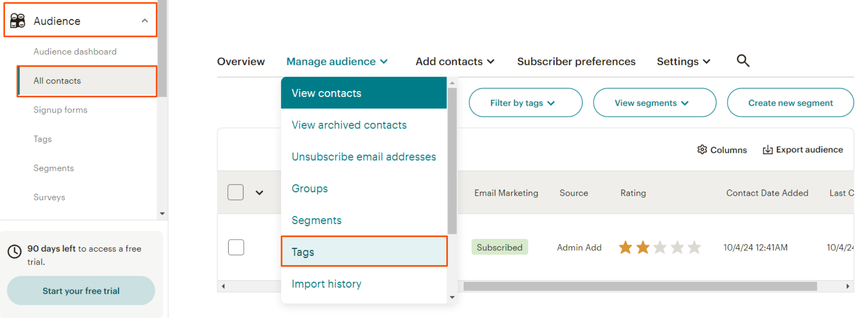Open Segments in sidebar
This screenshot has height=318, width=868.
pyautogui.click(x=54, y=168)
